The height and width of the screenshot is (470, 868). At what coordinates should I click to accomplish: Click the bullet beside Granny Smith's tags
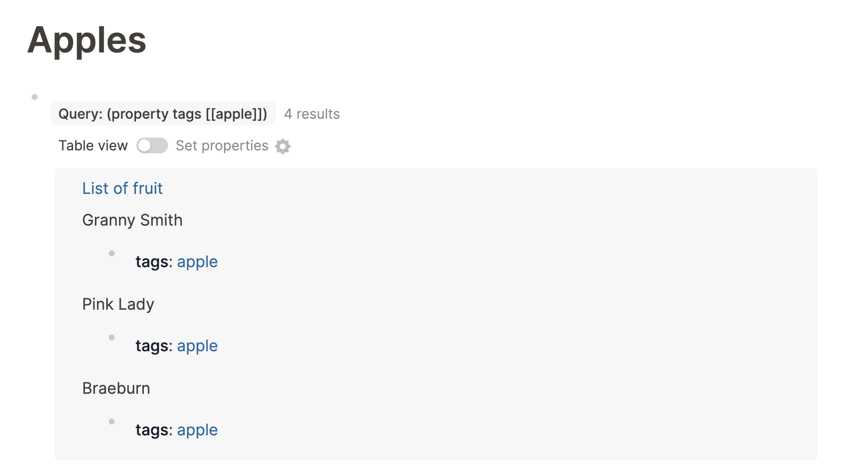tap(111, 253)
